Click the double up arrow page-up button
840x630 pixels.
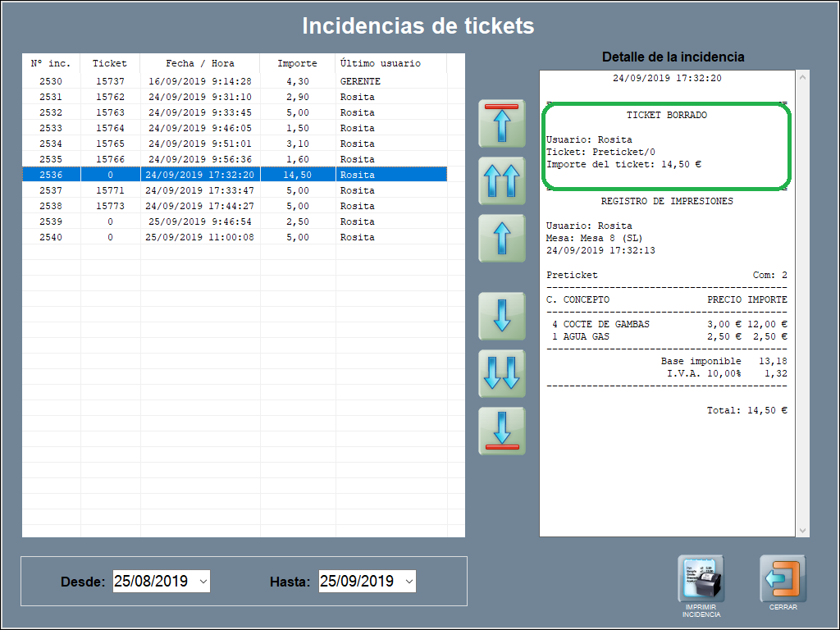(502, 180)
